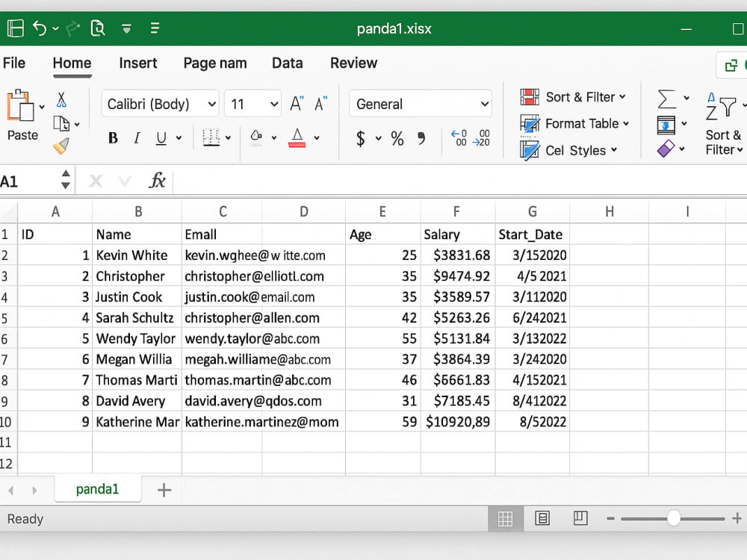
Task: Click the increase font size icon
Action: point(297,103)
